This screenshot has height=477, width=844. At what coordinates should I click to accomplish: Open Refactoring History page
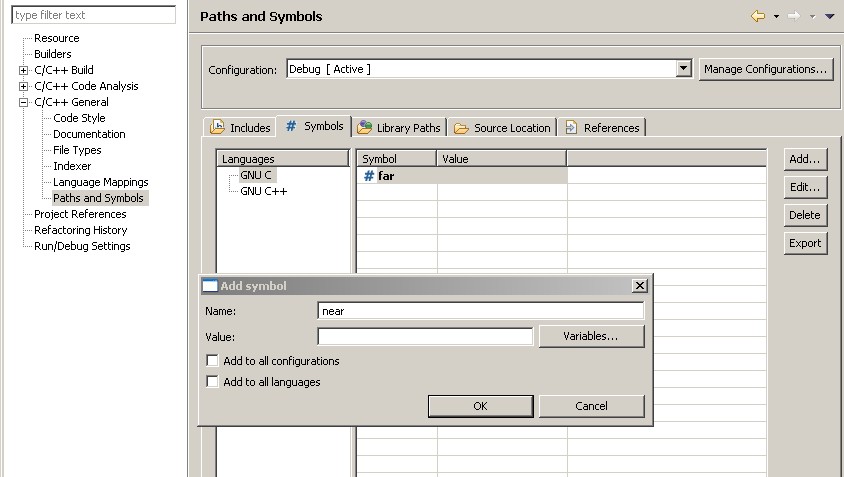point(81,230)
